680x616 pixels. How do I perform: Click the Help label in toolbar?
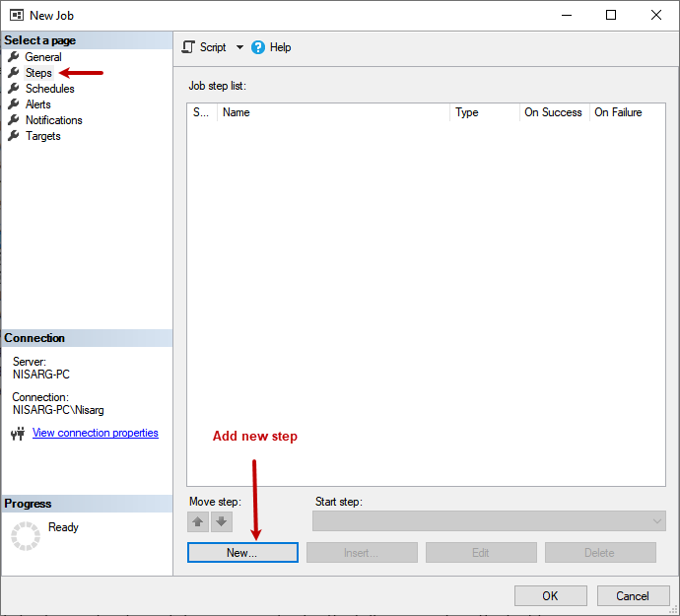(x=280, y=47)
